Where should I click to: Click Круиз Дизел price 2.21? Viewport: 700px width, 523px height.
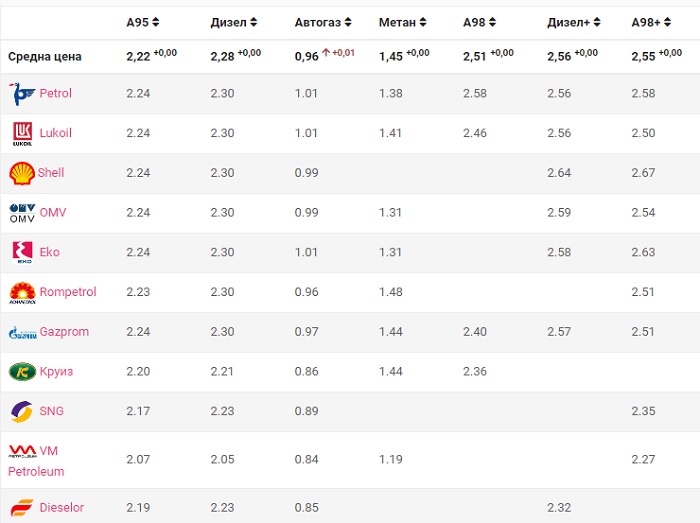(222, 371)
